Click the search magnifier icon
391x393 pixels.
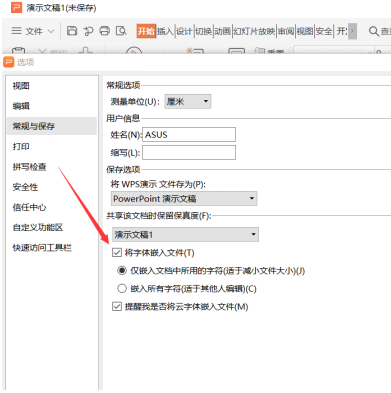pyautogui.click(x=374, y=31)
